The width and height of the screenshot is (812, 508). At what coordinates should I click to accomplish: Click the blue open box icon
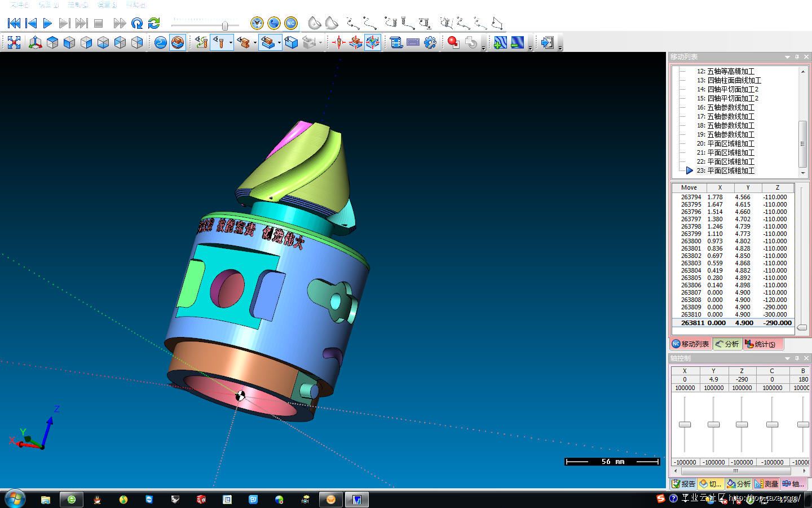click(292, 42)
